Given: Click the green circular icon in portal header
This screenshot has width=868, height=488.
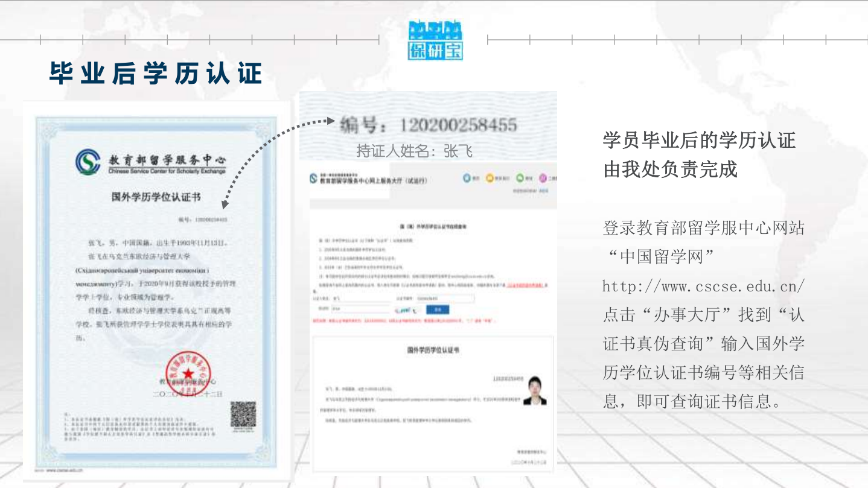Looking at the screenshot, I should tap(519, 179).
